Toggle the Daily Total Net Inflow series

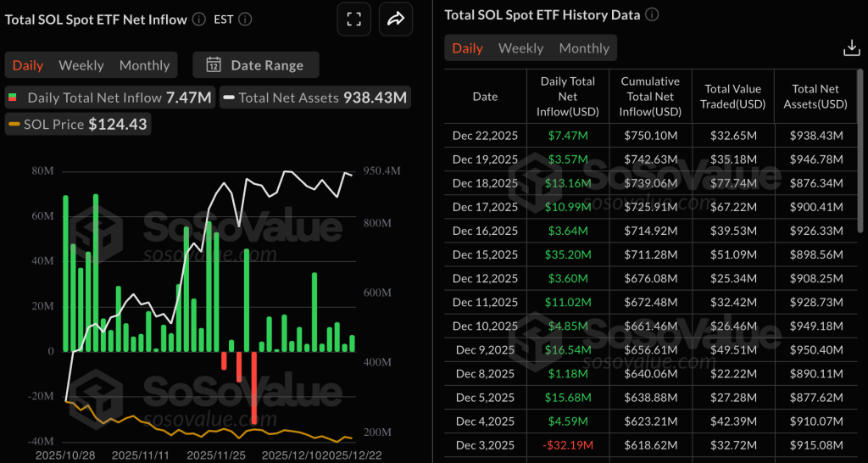(x=110, y=98)
